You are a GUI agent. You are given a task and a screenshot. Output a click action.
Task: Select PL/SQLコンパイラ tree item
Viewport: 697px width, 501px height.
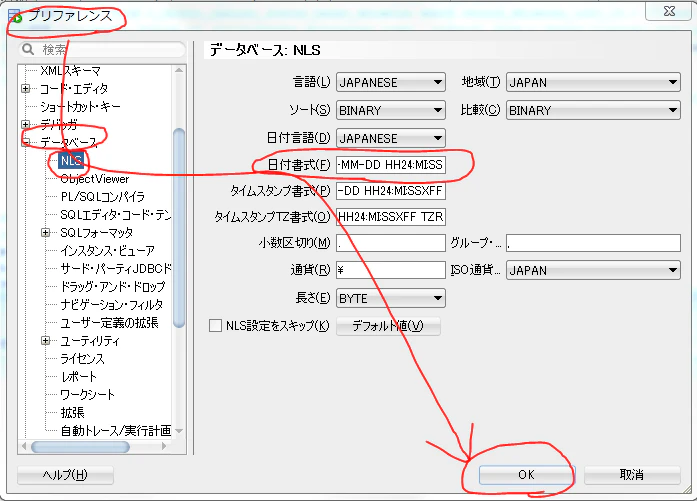102,196
